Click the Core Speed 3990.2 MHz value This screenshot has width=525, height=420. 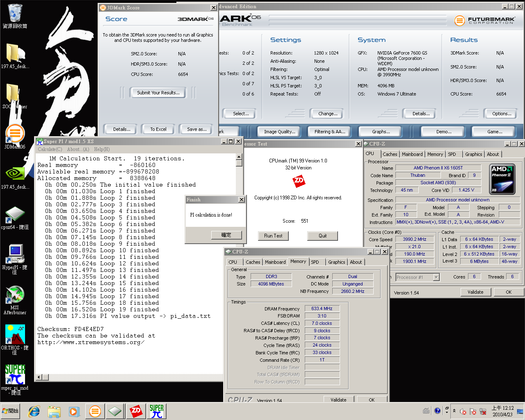click(414, 239)
